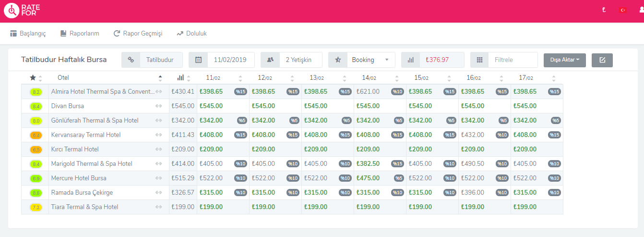This screenshot has width=644, height=237.
Task: Click the RateFor logo
Action: coord(23,11)
